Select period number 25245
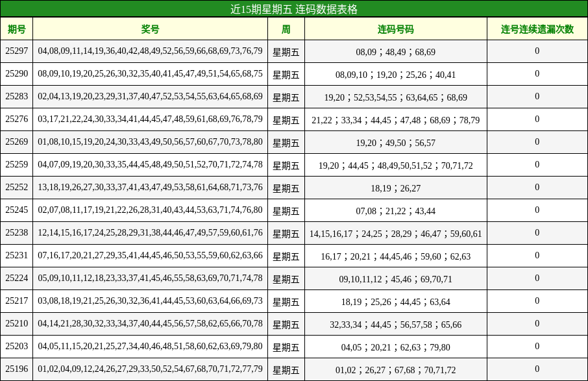The image size is (588, 381). pyautogui.click(x=16, y=210)
